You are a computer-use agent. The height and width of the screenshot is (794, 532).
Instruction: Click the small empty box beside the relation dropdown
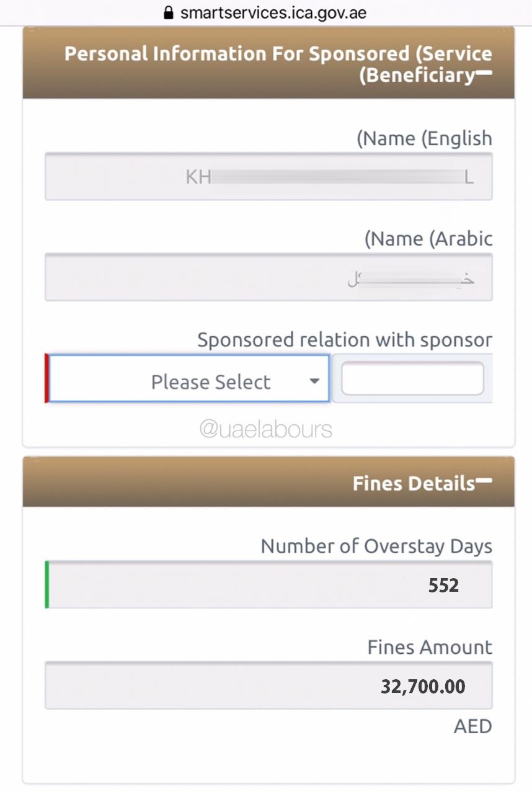pyautogui.click(x=412, y=378)
